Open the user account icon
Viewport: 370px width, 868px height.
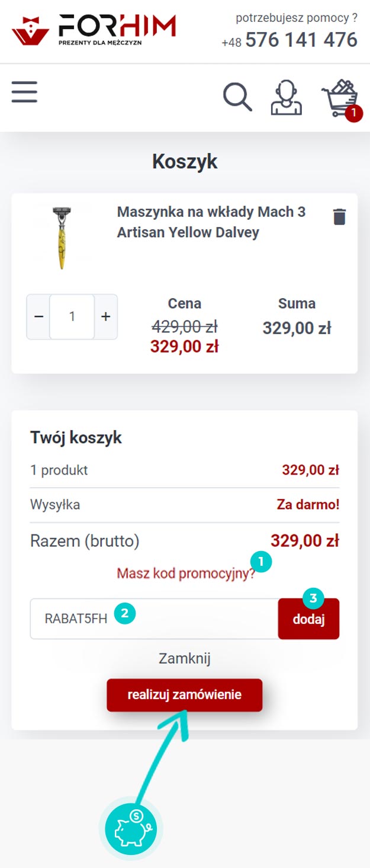[286, 98]
